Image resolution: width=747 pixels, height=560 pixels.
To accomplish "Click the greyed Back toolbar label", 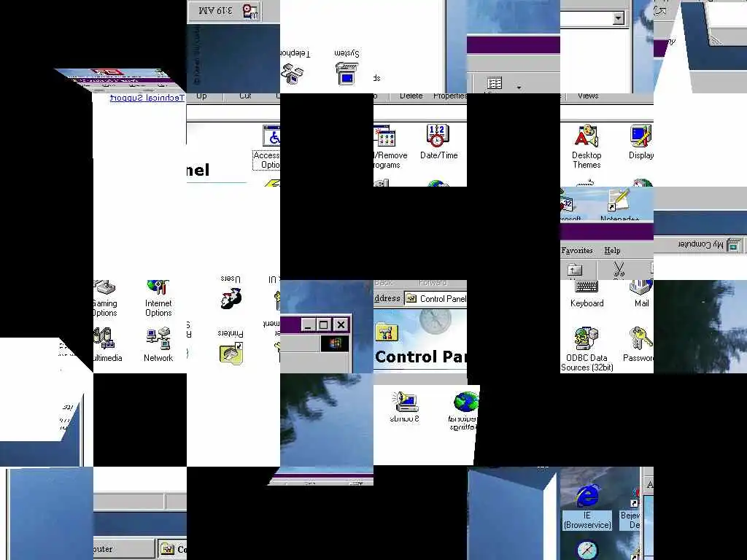I will pos(384,283).
